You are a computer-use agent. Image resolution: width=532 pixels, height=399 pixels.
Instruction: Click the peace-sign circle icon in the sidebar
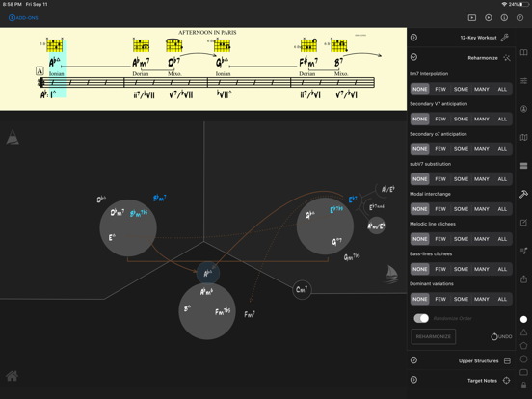[524, 109]
